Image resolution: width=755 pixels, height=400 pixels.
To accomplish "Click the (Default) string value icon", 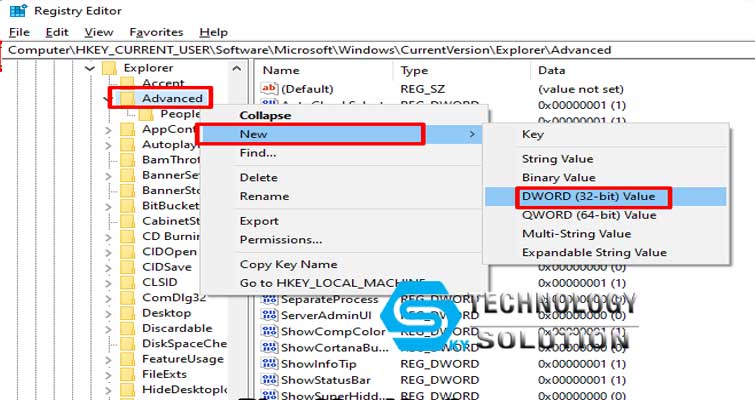I will click(x=269, y=89).
